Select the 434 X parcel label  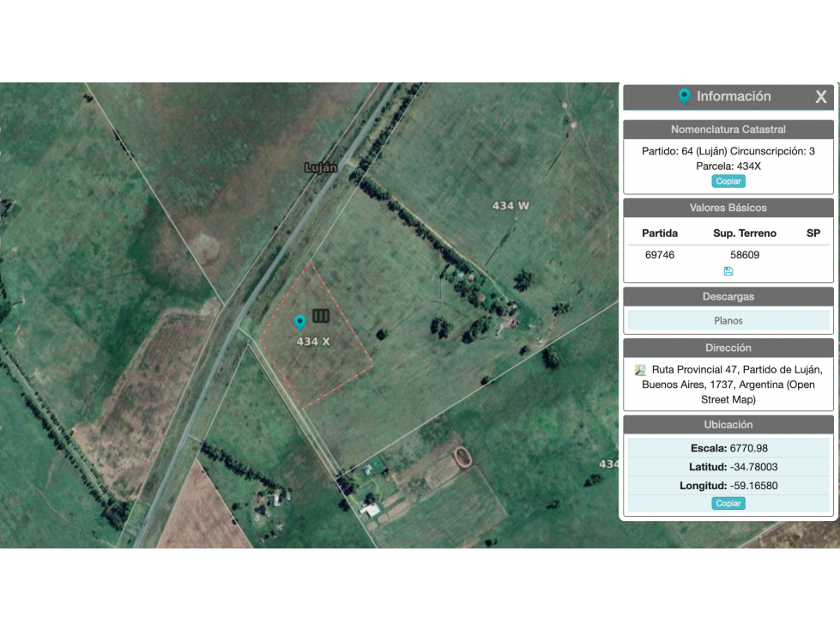(313, 342)
